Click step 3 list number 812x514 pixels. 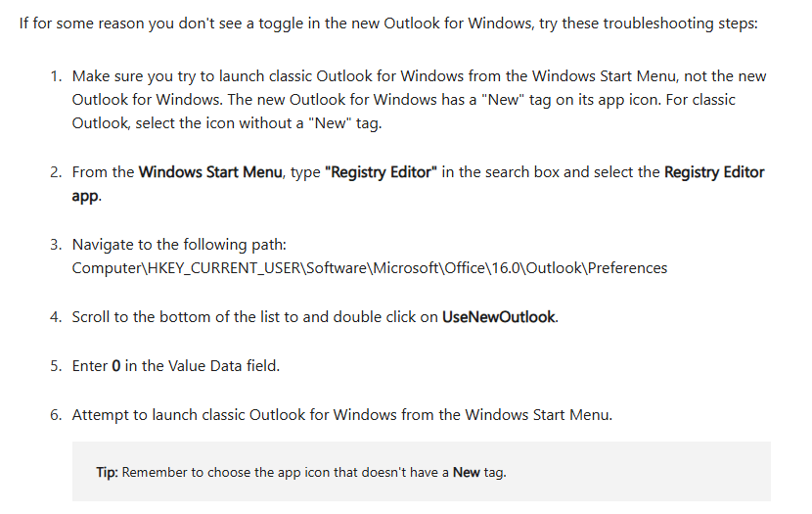56,245
